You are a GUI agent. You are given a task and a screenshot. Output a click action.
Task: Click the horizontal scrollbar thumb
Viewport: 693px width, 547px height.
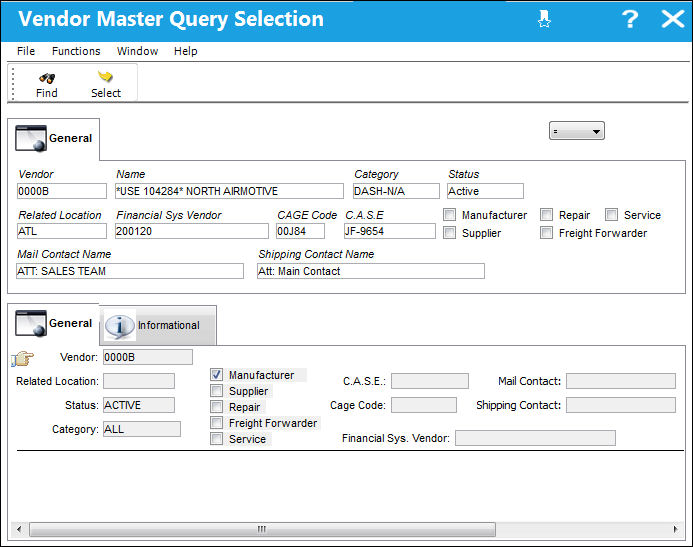pos(262,529)
